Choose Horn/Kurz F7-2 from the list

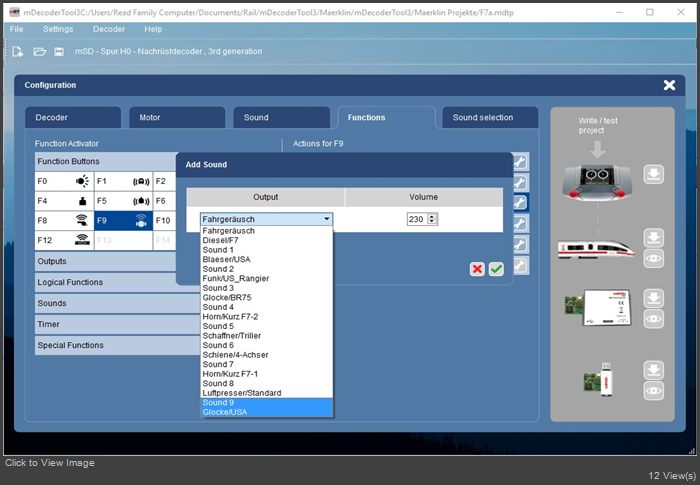(x=267, y=317)
